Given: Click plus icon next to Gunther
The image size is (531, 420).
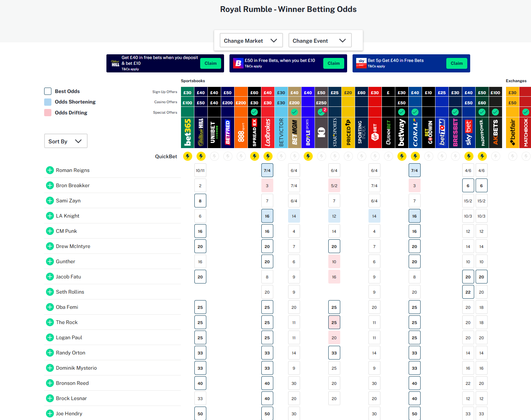Looking at the screenshot, I should pyautogui.click(x=50, y=261).
